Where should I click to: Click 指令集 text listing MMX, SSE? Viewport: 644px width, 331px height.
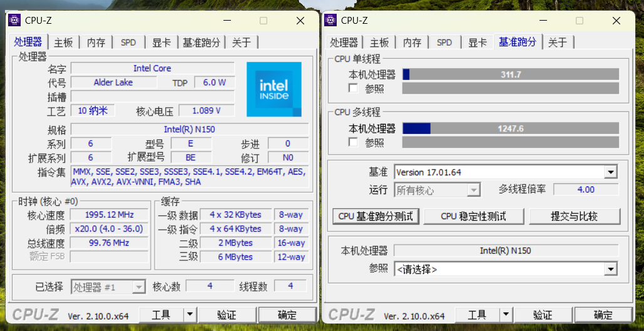tap(190, 176)
